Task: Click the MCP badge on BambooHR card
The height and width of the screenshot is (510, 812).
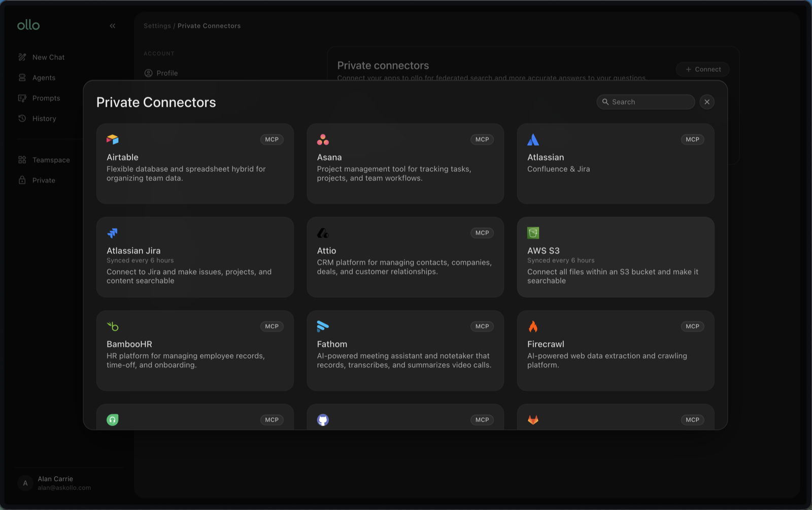Action: [x=272, y=326]
